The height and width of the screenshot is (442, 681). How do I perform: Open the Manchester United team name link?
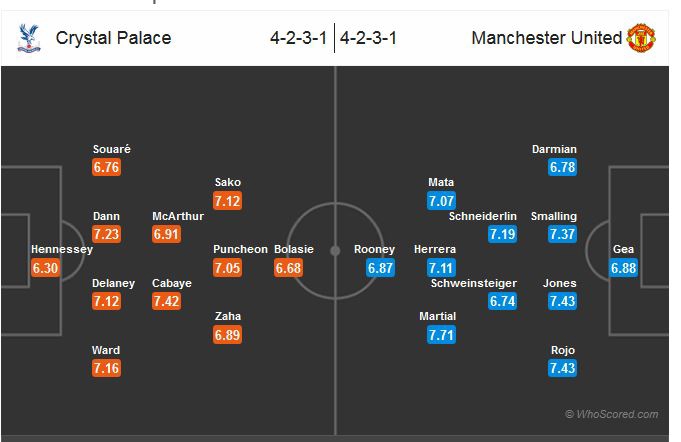click(x=546, y=39)
